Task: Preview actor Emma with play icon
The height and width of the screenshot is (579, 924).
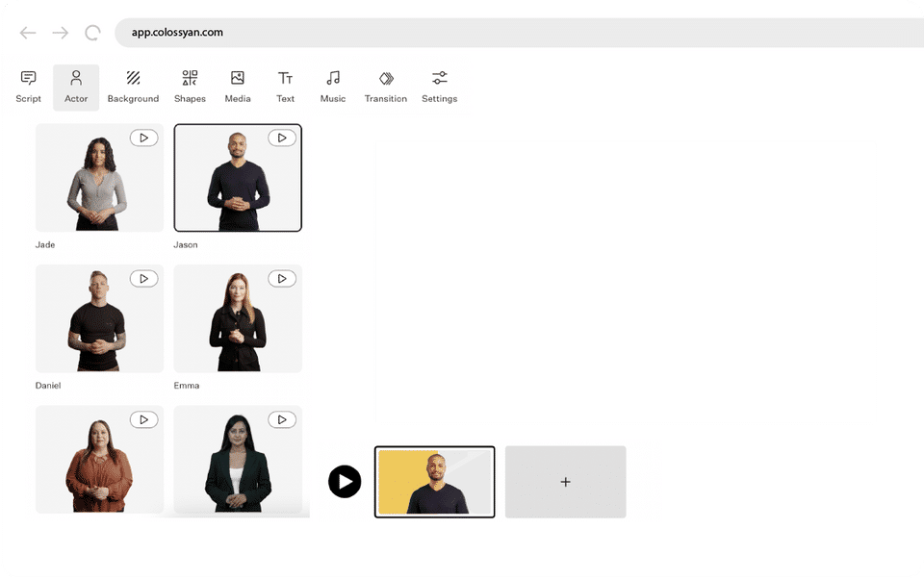Action: (x=282, y=279)
